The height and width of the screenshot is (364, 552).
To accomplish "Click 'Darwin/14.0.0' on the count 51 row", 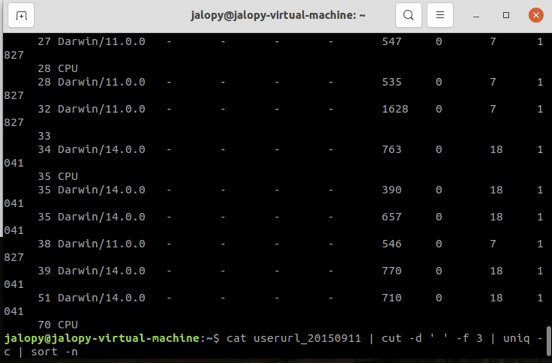I will (x=101, y=298).
